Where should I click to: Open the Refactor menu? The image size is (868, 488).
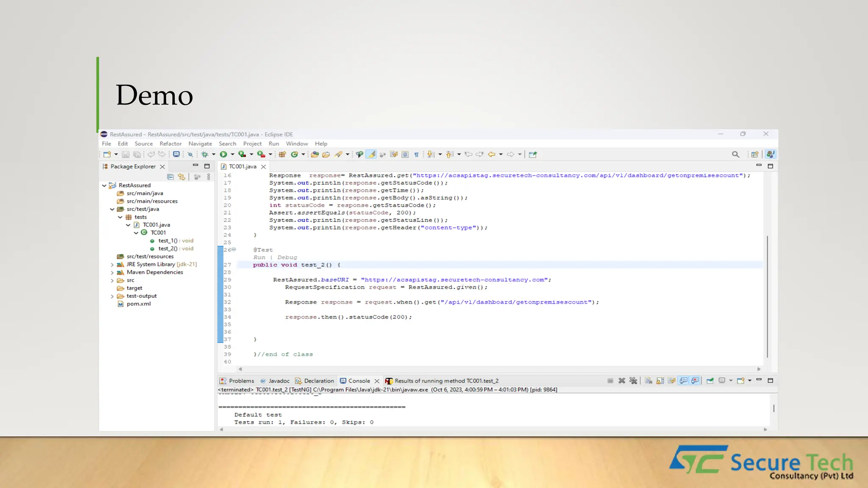click(170, 144)
